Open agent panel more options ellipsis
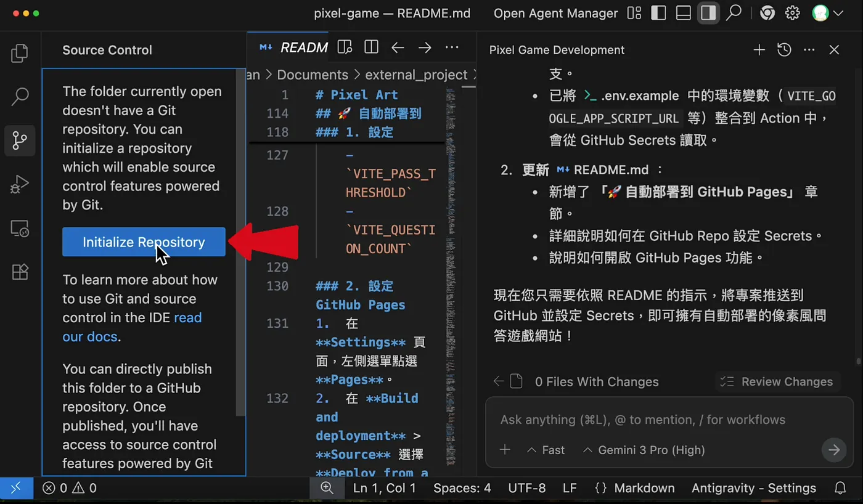The height and width of the screenshot is (504, 863). 809,50
